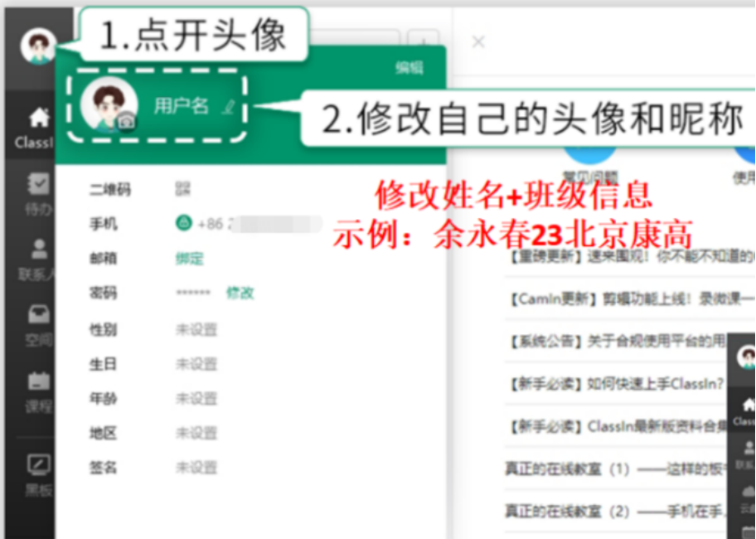Set the 生日 field showing 未设置
Screen dimensions: 756x539
coord(196,364)
